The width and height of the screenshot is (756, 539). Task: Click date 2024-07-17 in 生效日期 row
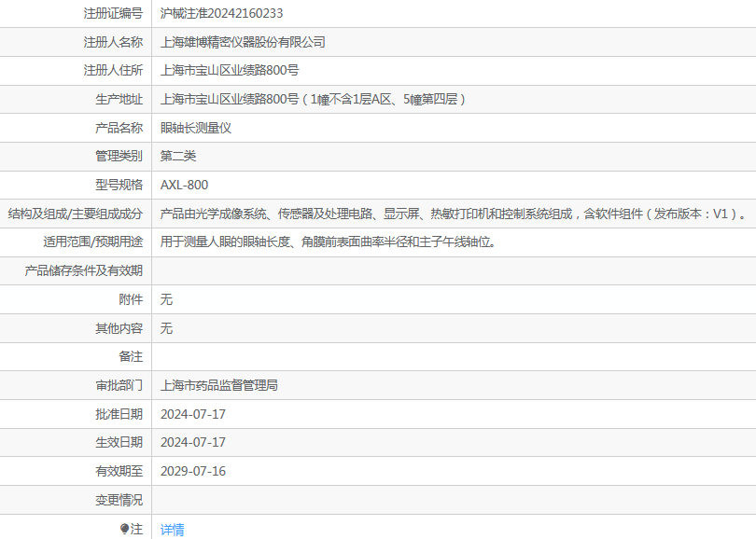[193, 442]
